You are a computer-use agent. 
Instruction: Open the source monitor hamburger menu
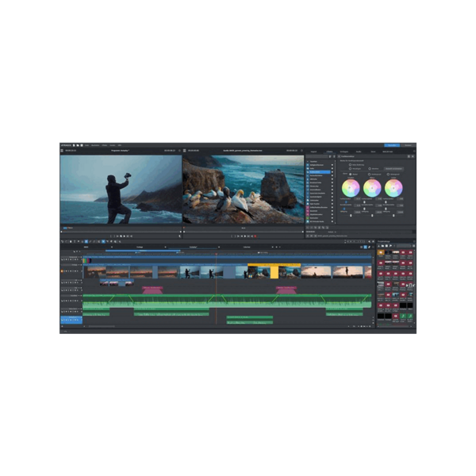(184, 150)
